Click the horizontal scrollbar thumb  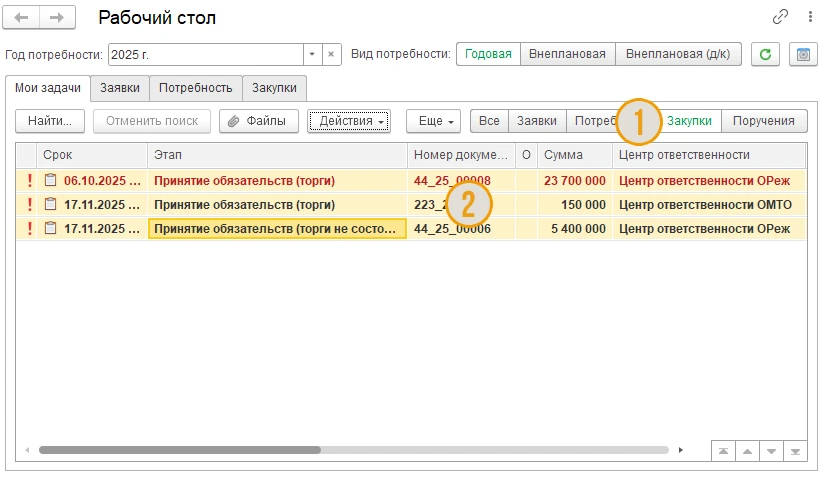pyautogui.click(x=180, y=450)
